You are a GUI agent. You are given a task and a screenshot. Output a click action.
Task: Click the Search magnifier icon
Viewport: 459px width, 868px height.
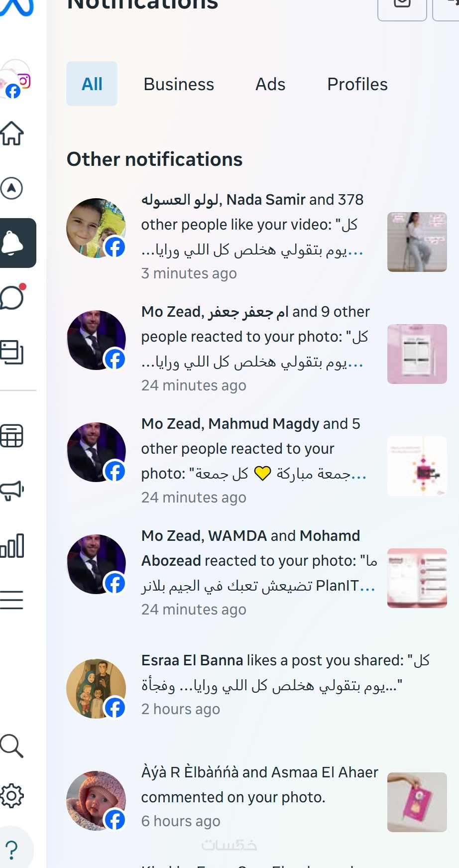(x=12, y=746)
